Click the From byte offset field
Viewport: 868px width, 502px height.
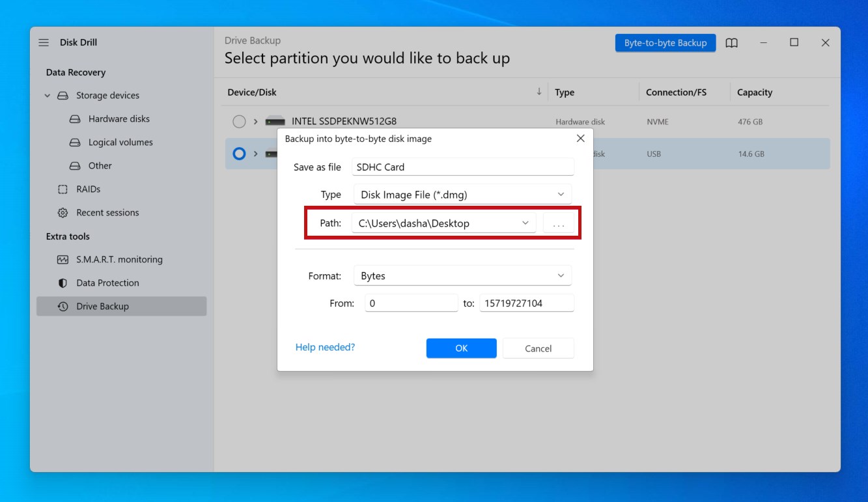click(412, 303)
